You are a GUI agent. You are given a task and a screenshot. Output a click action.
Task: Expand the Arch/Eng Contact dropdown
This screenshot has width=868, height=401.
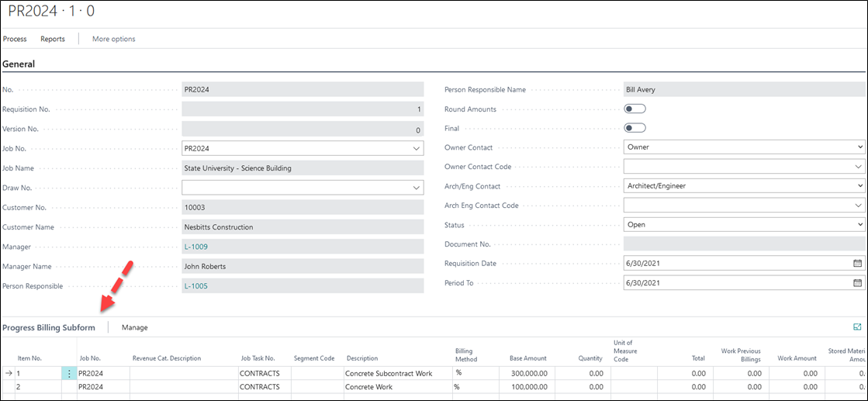coord(859,186)
